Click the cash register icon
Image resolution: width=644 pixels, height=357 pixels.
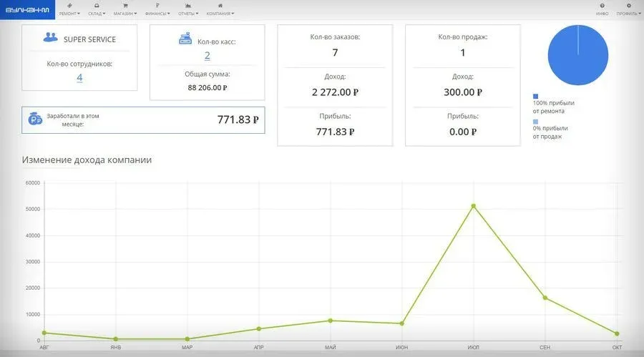(185, 40)
